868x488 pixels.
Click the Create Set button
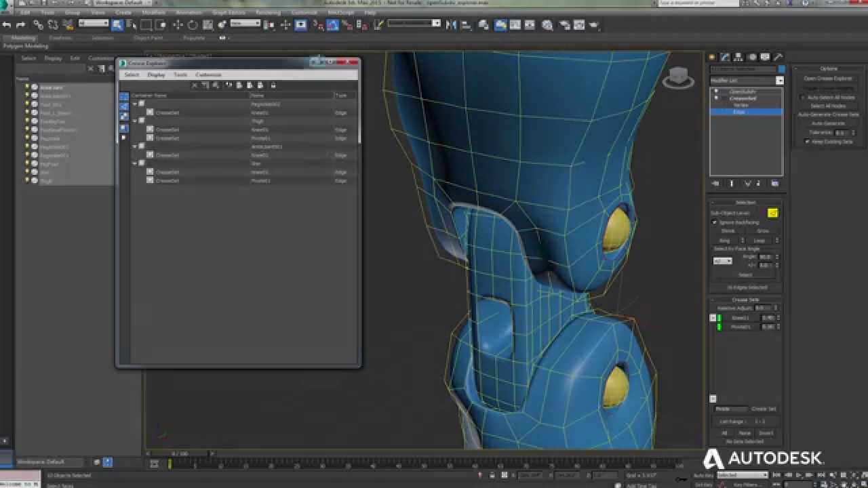pos(764,409)
